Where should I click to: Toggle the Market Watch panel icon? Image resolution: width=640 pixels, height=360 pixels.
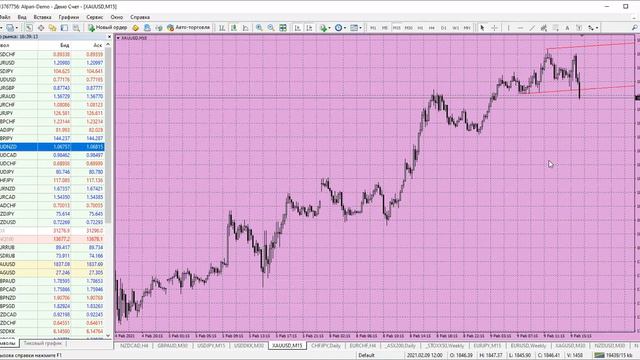(x=29, y=28)
